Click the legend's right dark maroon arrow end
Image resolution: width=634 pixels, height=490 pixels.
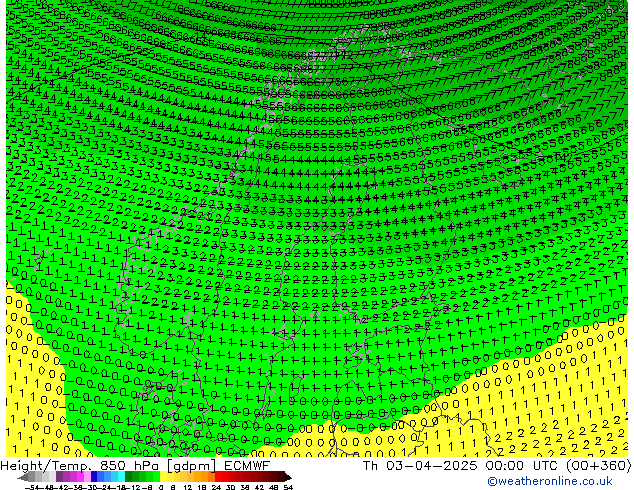pyautogui.click(x=287, y=477)
